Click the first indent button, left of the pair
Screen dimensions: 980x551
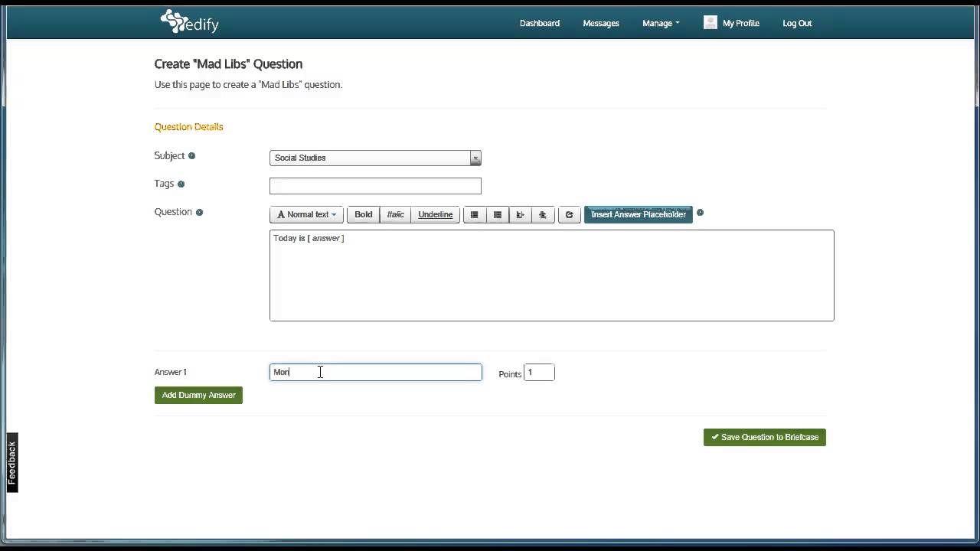point(521,215)
